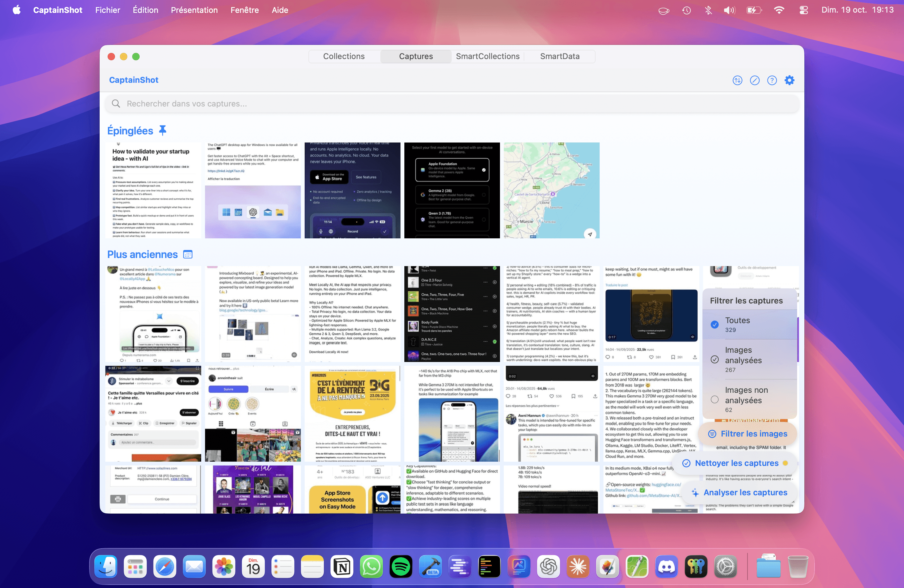Click the pin icon next to Épinglées
Screen dimensions: 904x588
click(x=163, y=131)
